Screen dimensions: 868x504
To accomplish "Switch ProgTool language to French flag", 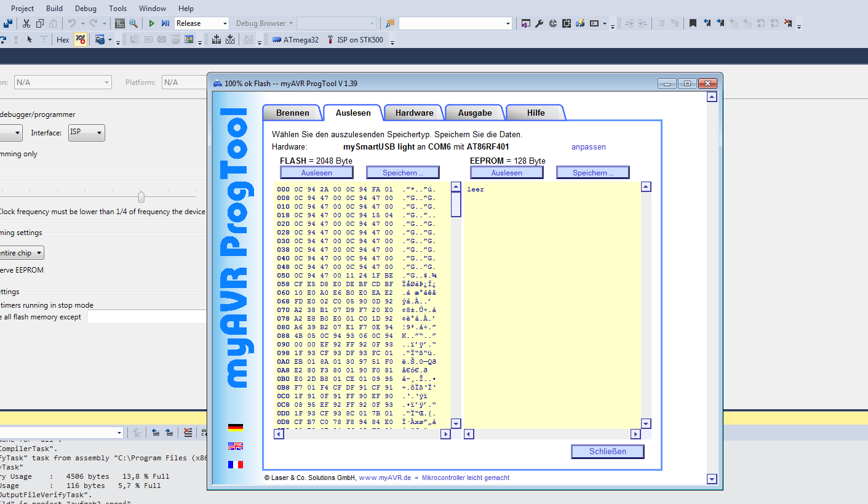I will 235,465.
